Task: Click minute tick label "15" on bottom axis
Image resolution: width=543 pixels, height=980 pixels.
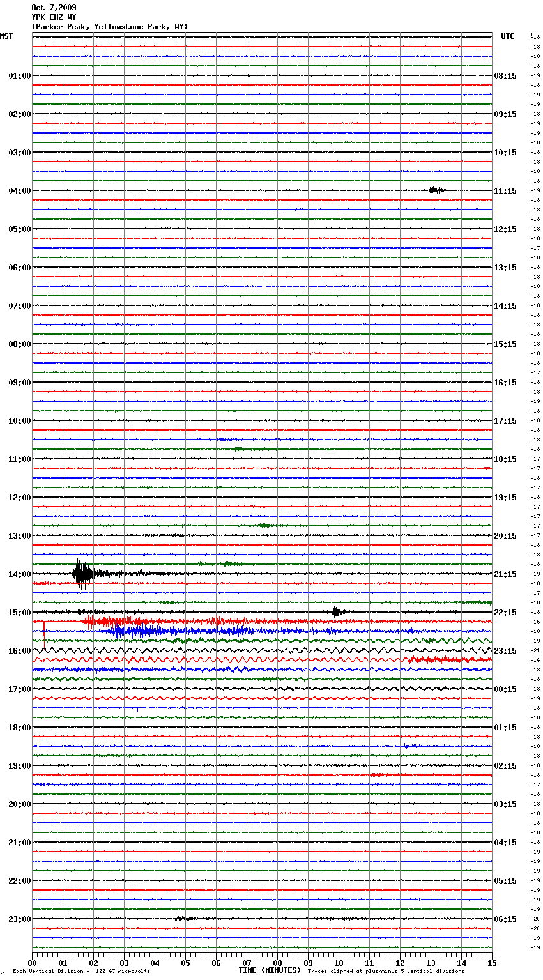Action: pos(492,963)
